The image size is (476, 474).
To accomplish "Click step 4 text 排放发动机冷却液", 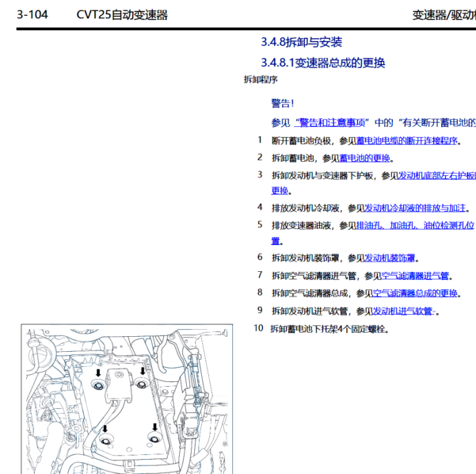I will point(306,208).
